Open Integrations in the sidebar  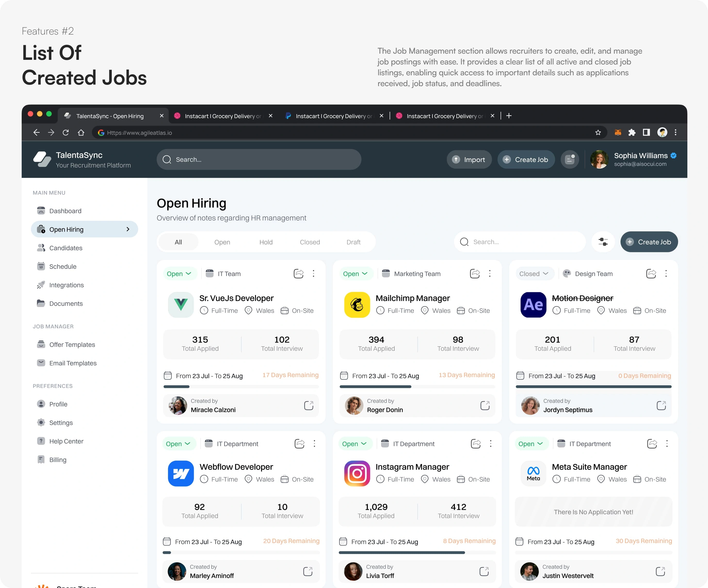pyautogui.click(x=84, y=285)
